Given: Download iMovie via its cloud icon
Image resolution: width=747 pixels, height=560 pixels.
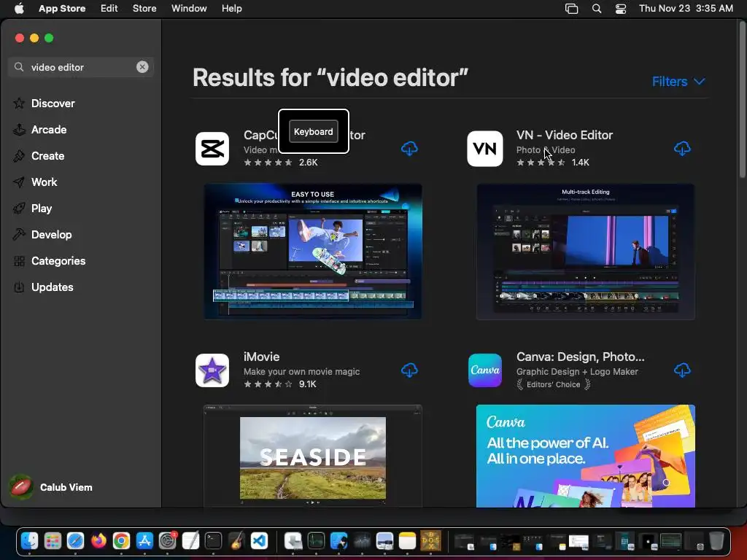Looking at the screenshot, I should pos(409,370).
